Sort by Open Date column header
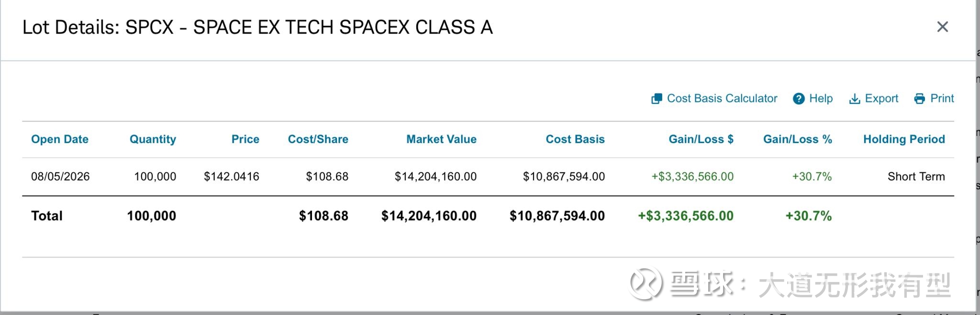Image resolution: width=980 pixels, height=315 pixels. (60, 139)
